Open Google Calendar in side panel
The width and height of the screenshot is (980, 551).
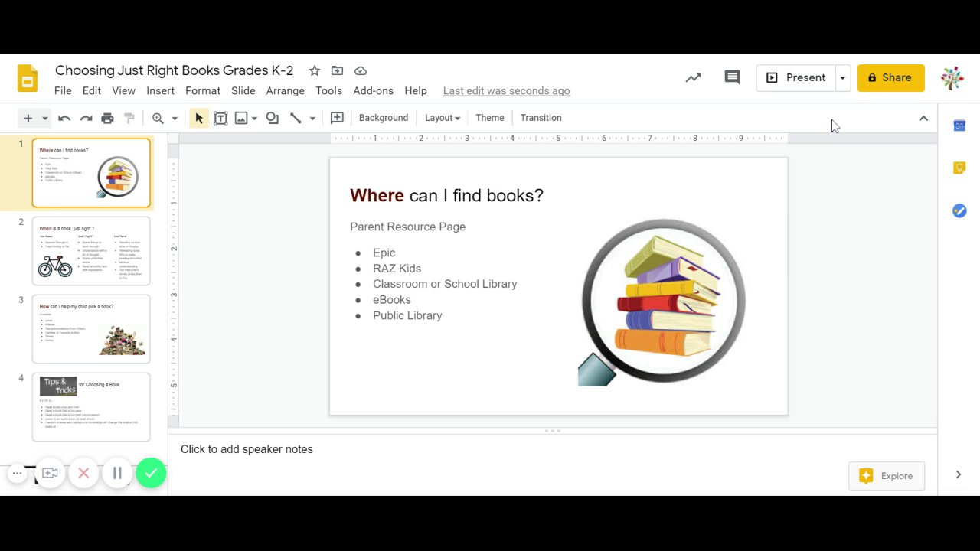(959, 126)
